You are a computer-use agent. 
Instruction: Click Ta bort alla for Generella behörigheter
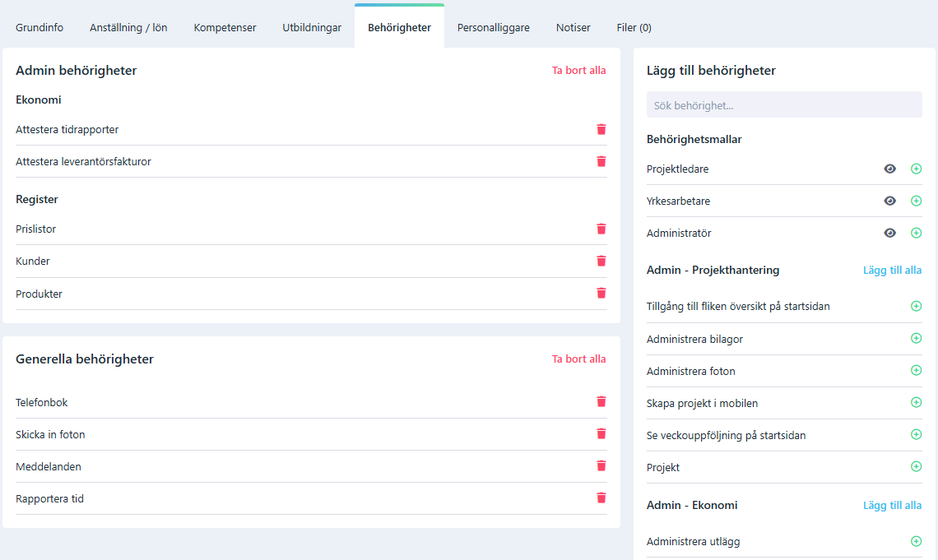578,359
